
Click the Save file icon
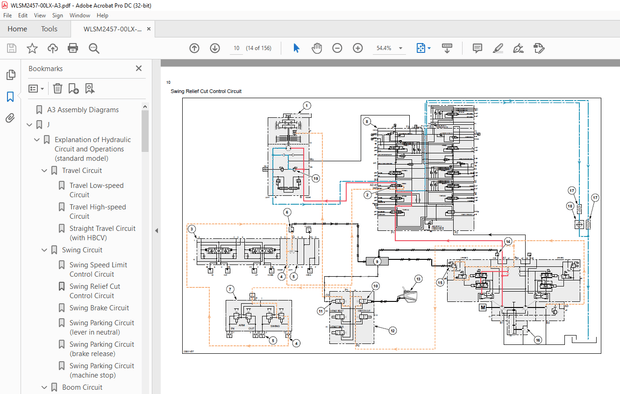click(11, 48)
